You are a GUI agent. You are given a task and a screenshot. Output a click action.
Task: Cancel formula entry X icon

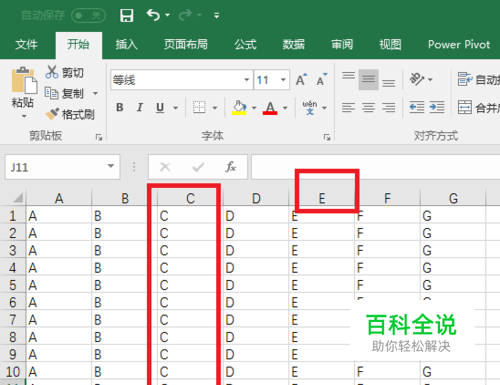(x=165, y=167)
